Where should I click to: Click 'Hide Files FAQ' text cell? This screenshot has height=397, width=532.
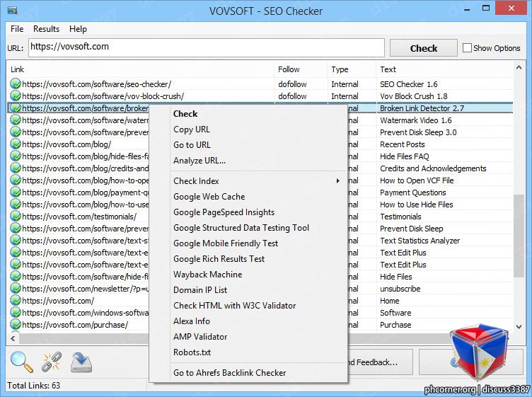(x=405, y=156)
